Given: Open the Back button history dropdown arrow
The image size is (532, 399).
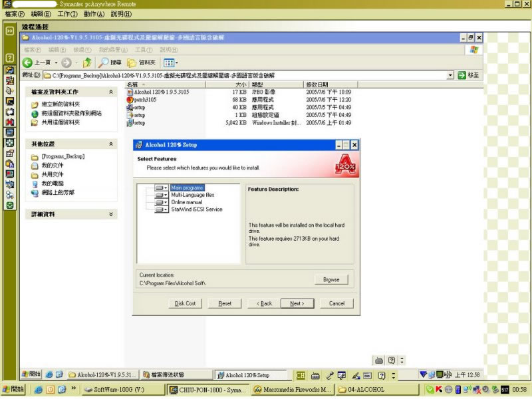Looking at the screenshot, I should (x=56, y=63).
